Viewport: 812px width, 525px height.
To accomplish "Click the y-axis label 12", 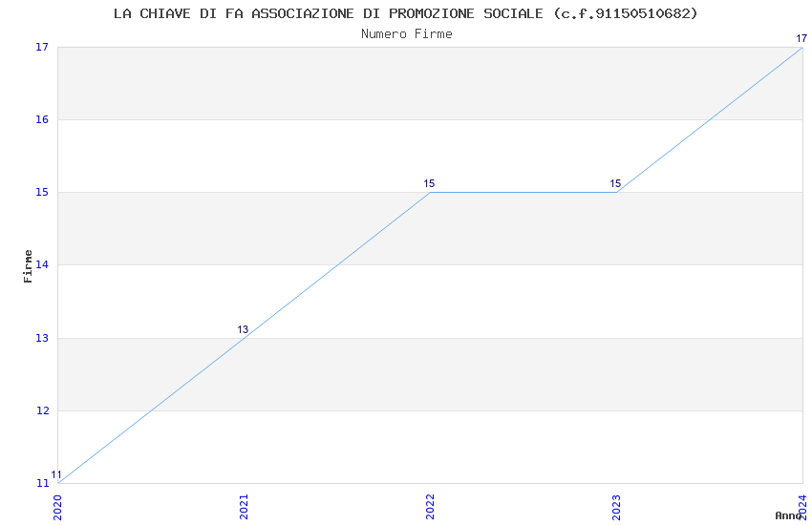I will (x=42, y=410).
